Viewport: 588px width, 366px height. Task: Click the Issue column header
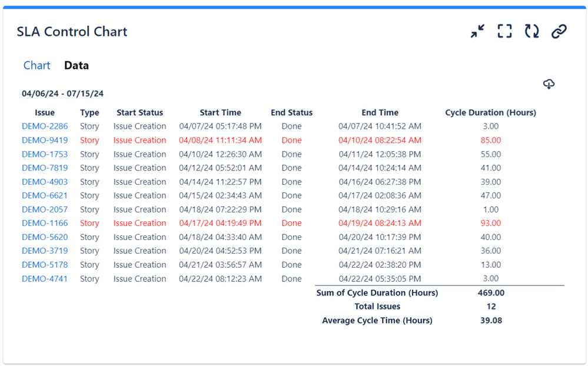pyautogui.click(x=45, y=112)
